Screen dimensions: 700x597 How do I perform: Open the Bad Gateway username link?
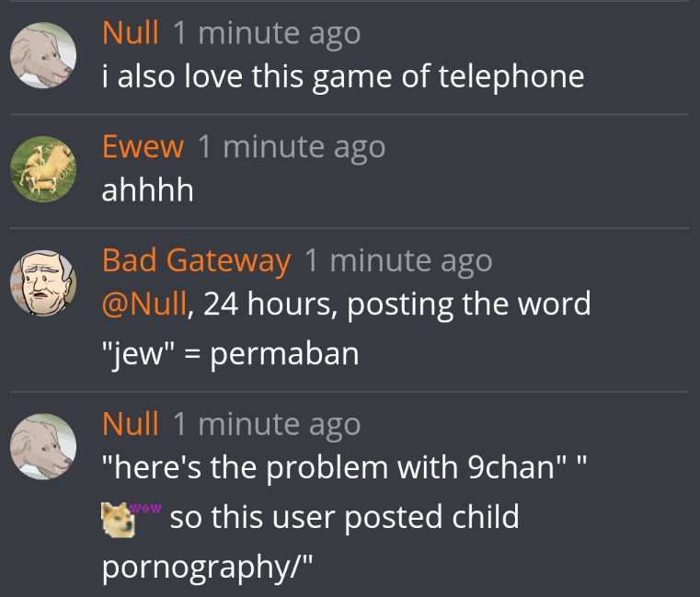click(197, 260)
